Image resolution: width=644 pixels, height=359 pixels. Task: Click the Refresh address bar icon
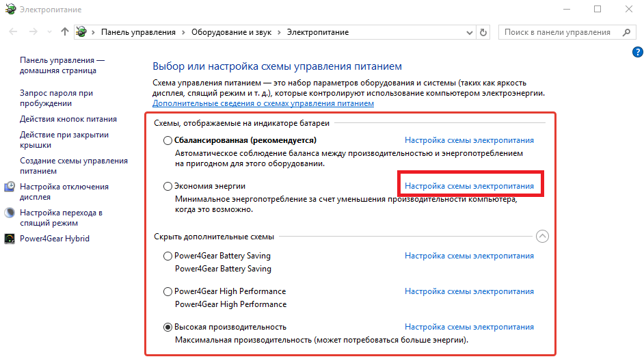484,32
